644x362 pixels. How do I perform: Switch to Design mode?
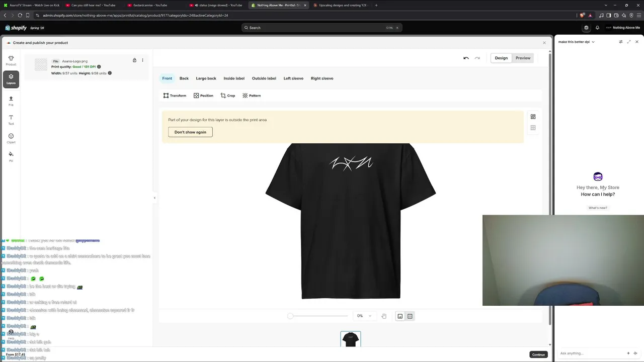pyautogui.click(x=501, y=58)
